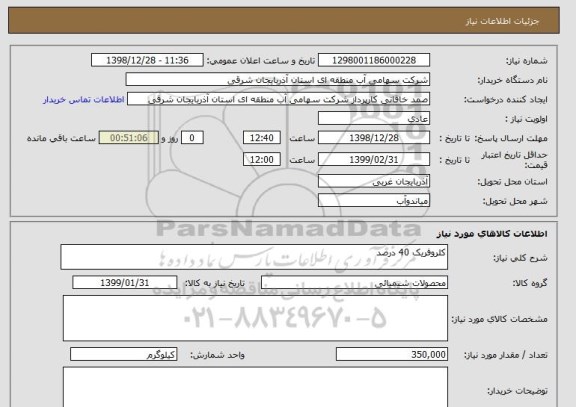Click the delivery city field میاندوآب
576x407 pixels.
[374, 201]
